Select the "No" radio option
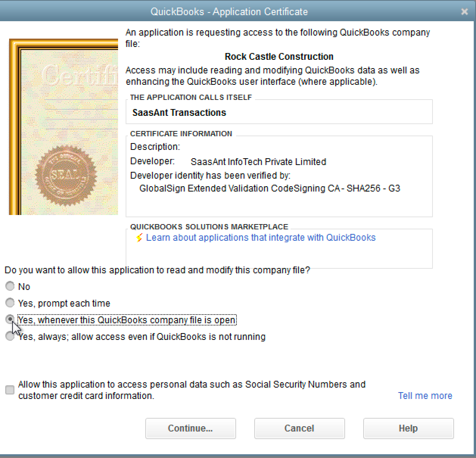This screenshot has height=458, width=476. coord(10,287)
